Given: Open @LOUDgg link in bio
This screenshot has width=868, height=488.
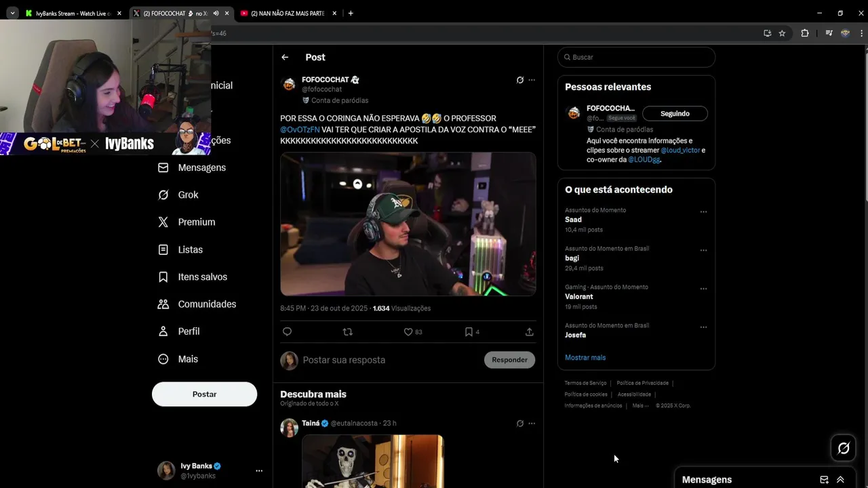Looking at the screenshot, I should (x=644, y=160).
